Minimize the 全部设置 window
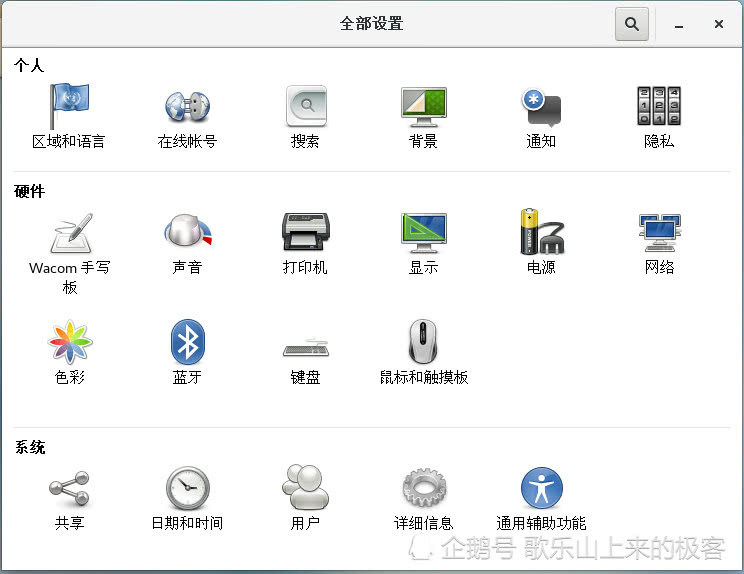This screenshot has height=574, width=744. [679, 24]
